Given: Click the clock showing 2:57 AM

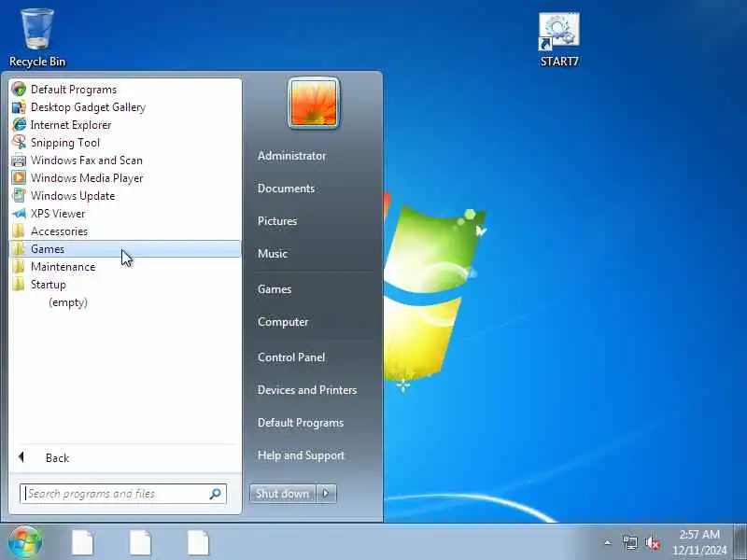Looking at the screenshot, I should coord(699,542).
